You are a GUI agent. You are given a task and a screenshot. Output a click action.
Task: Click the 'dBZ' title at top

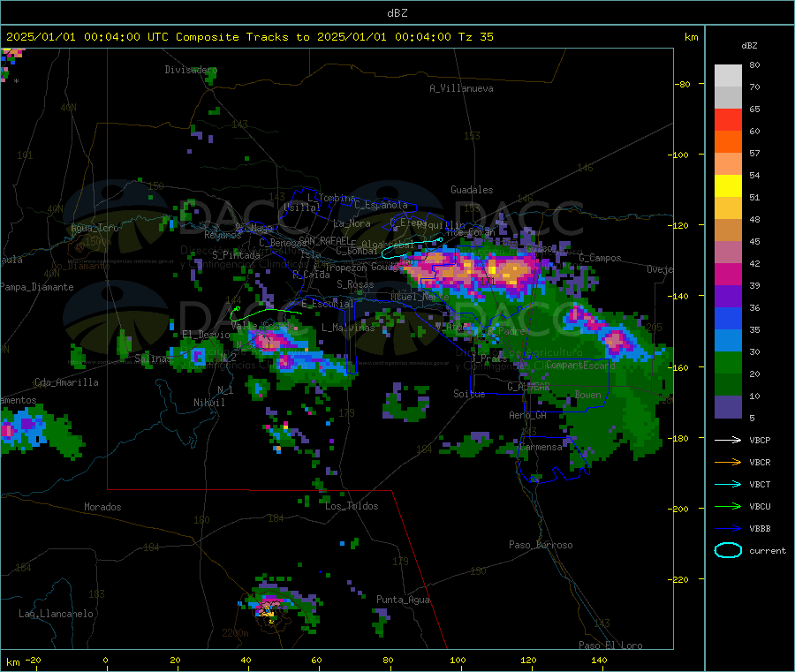point(397,13)
